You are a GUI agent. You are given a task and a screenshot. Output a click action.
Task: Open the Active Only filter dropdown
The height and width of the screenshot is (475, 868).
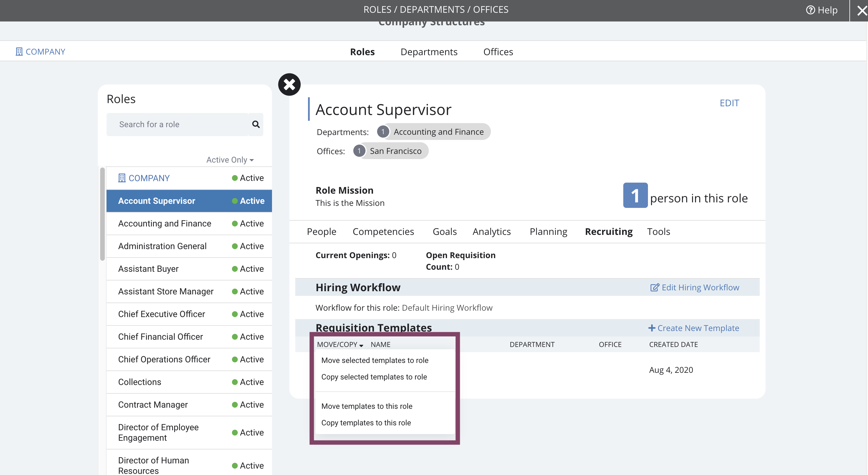[x=230, y=160]
